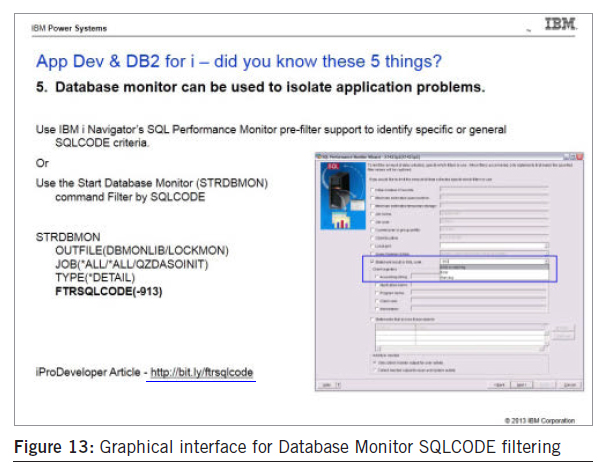Open the SQL code combo box arrow
Viewport: 606px width, 473px height.
546,261
